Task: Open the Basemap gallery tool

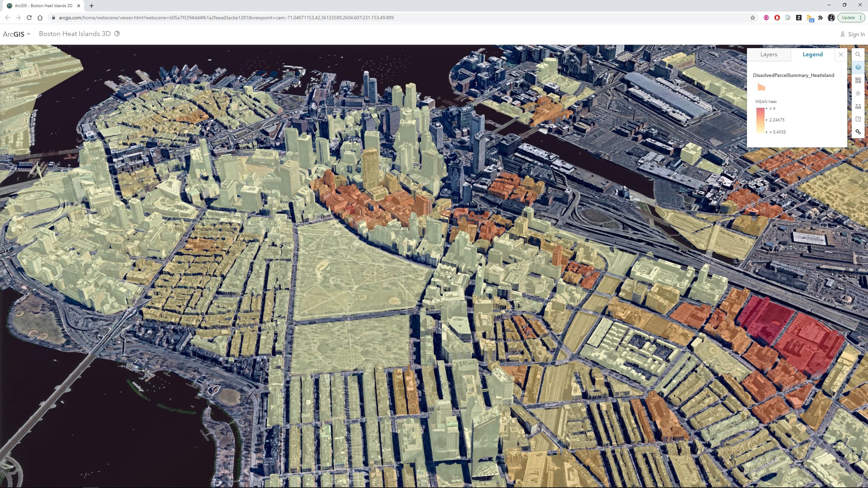Action: click(x=858, y=80)
